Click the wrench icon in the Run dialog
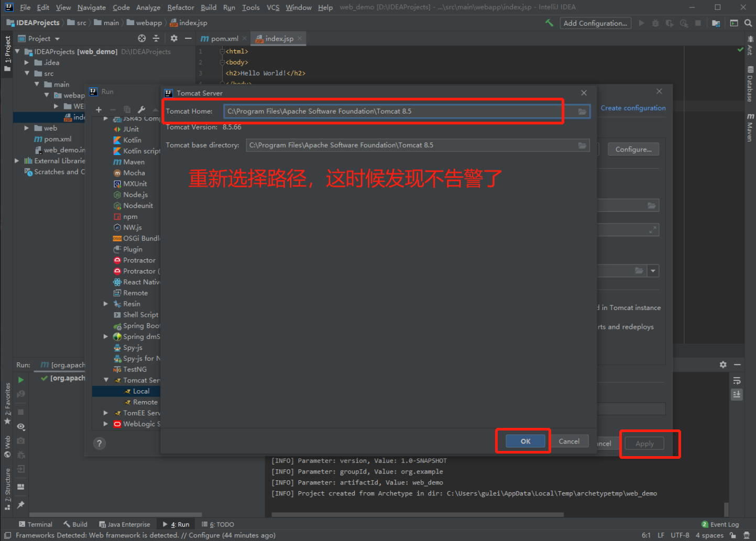 click(141, 109)
